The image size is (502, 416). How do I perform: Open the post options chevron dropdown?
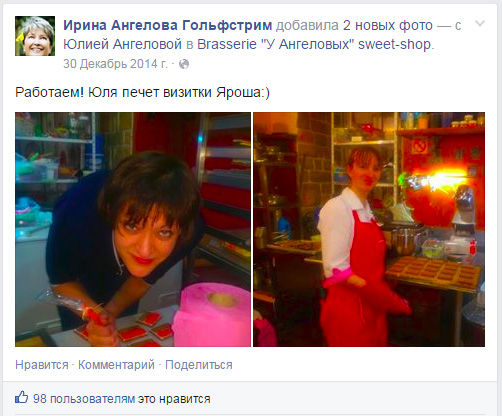pyautogui.click(x=480, y=24)
